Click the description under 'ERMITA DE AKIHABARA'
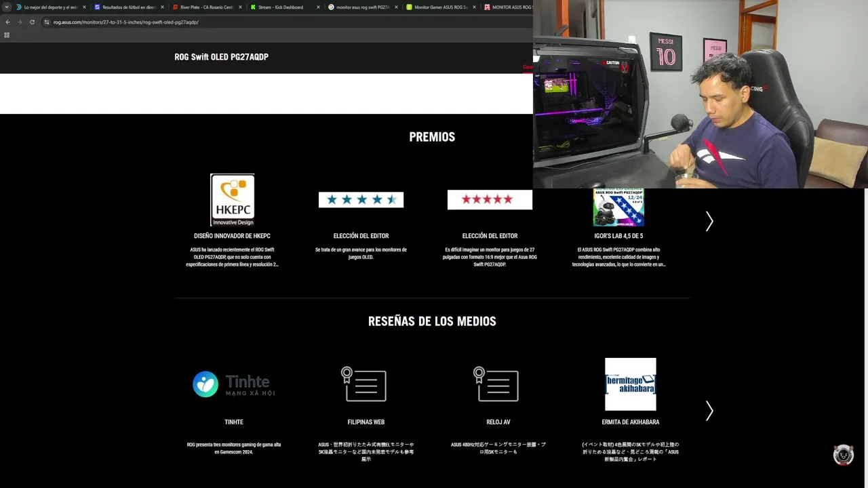This screenshot has width=868, height=488. point(631,452)
